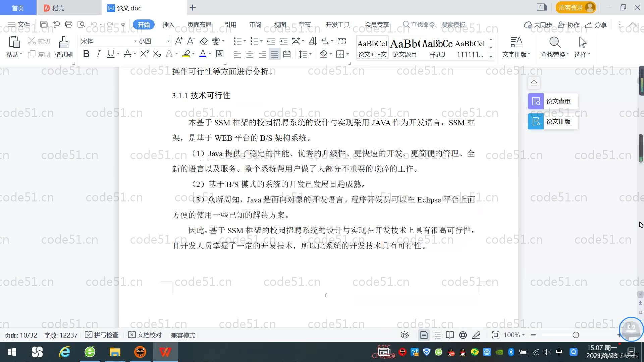Open the 文字排版 text layout tool
Viewport: 644px width, 362px height.
tap(516, 47)
